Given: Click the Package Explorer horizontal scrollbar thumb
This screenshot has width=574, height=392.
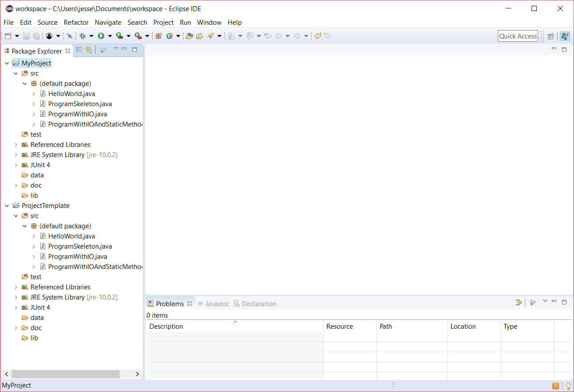Looking at the screenshot, I should point(65,374).
